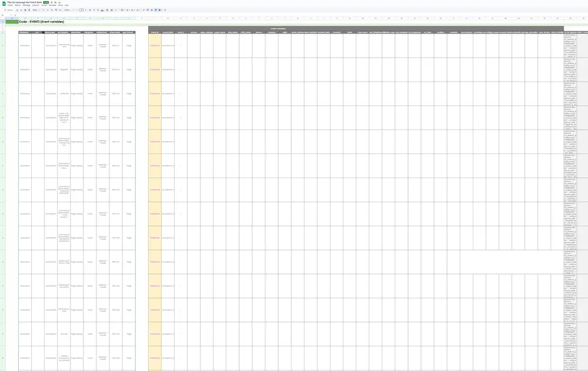This screenshot has width=588, height=371.
Task: Toggle the active filter button
Action: tap(156, 10)
